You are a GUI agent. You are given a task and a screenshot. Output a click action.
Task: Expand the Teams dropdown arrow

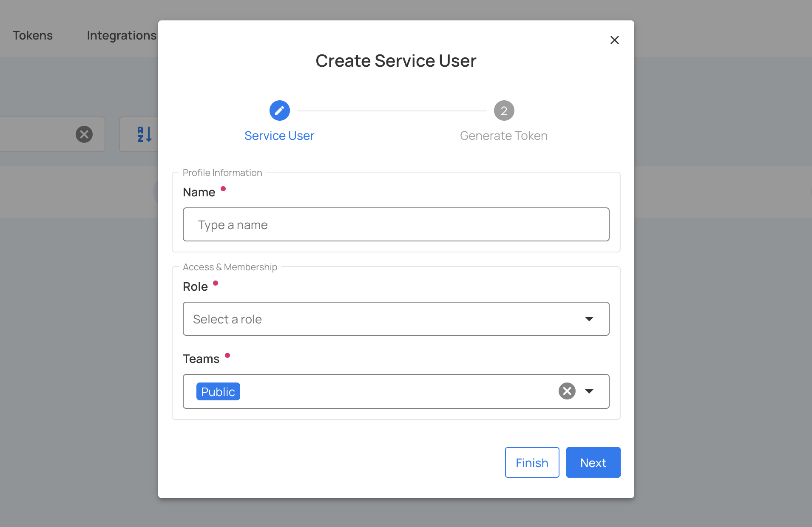tap(590, 391)
